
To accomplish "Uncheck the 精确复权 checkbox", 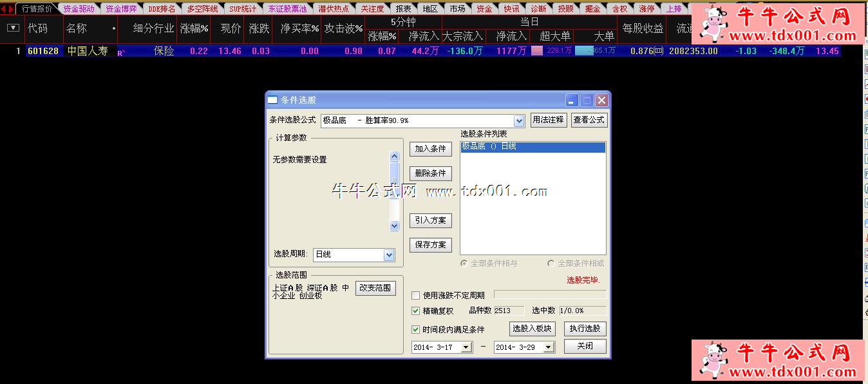I will (x=416, y=311).
